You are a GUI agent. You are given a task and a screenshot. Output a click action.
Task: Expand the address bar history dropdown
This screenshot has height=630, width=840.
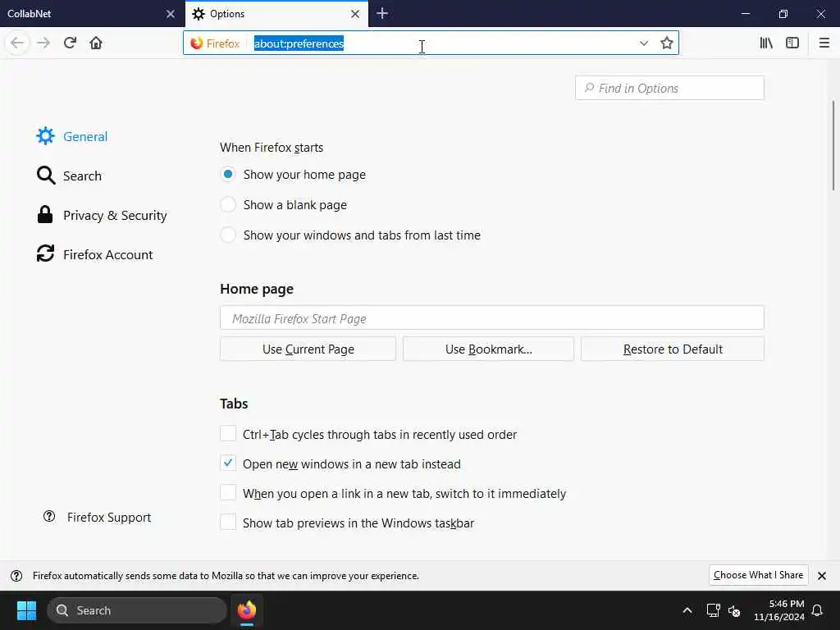644,43
